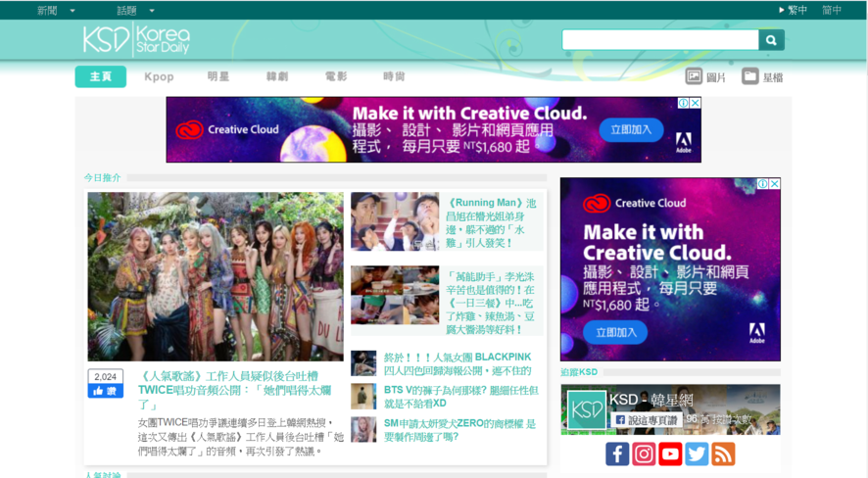Expand the 話題 dropdown arrow
Image resolution: width=868 pixels, height=478 pixels.
[x=152, y=11]
